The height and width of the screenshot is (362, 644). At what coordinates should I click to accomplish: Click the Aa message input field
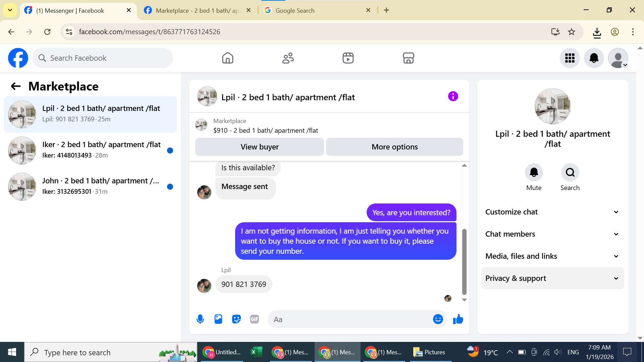pyautogui.click(x=351, y=319)
